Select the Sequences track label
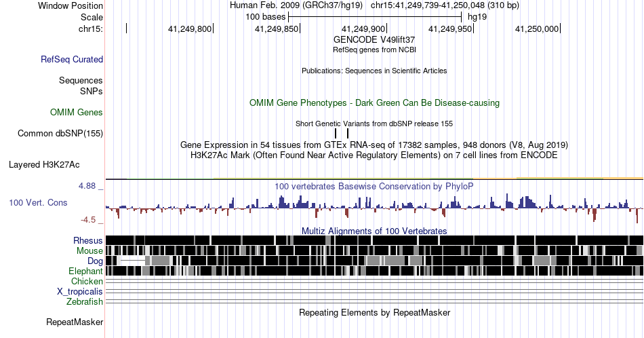 click(81, 80)
